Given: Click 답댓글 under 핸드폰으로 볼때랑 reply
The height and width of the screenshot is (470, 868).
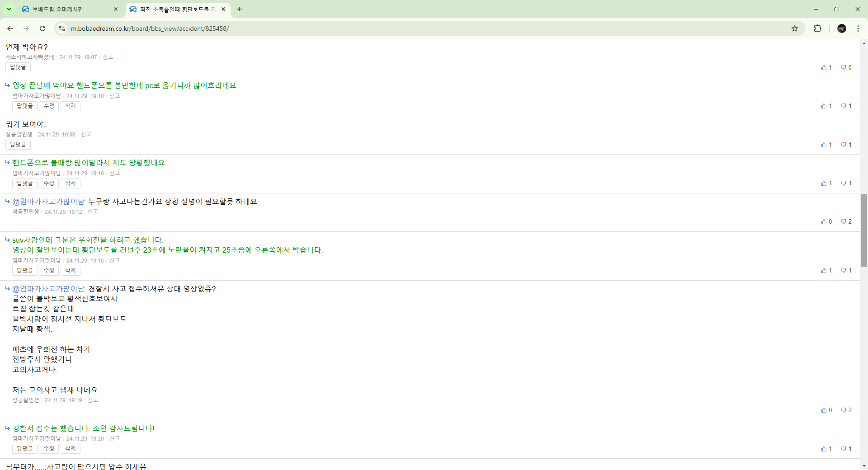Looking at the screenshot, I should tap(25, 183).
